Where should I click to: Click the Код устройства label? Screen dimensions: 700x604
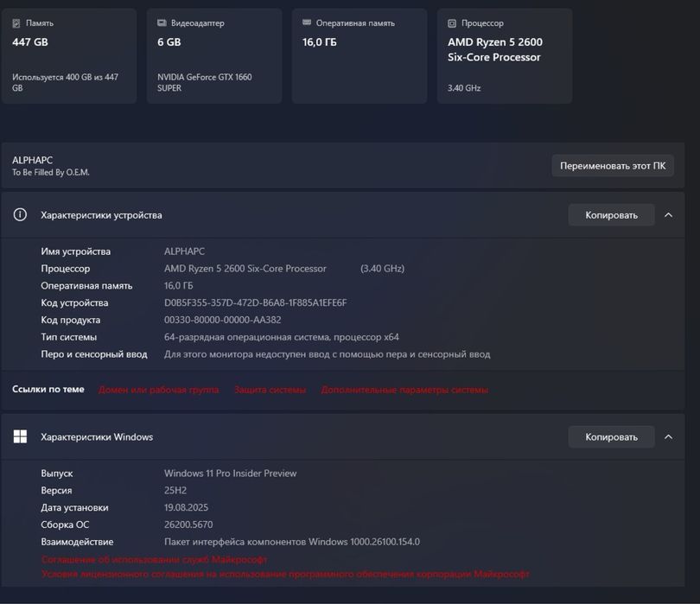point(74,302)
